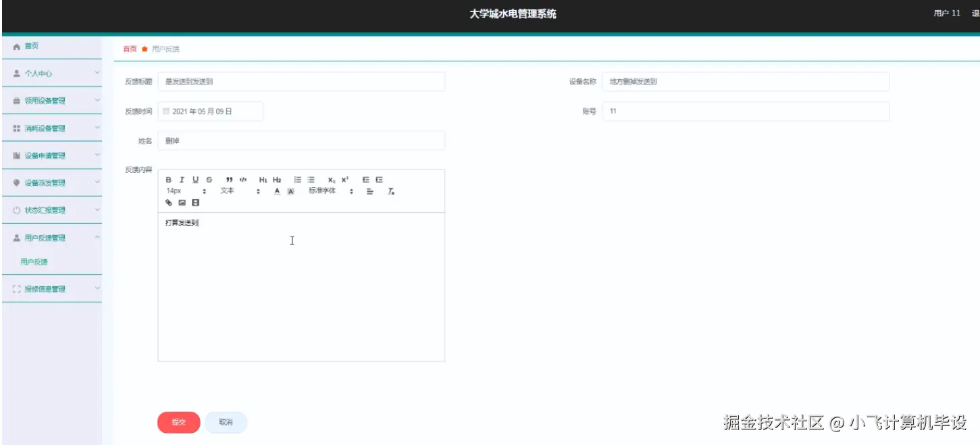Insert an image into the feedback content

[182, 203]
